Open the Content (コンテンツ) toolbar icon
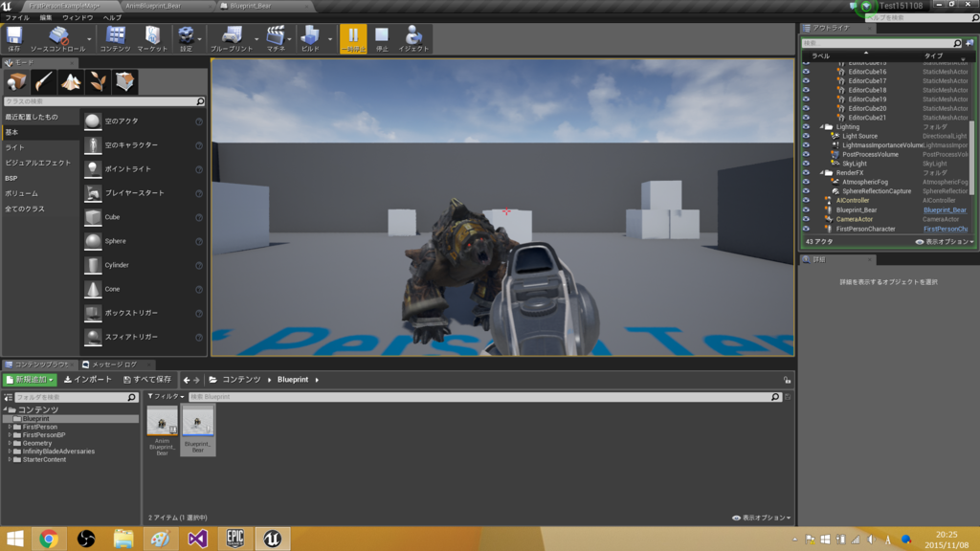980x551 pixels. pyautogui.click(x=115, y=38)
